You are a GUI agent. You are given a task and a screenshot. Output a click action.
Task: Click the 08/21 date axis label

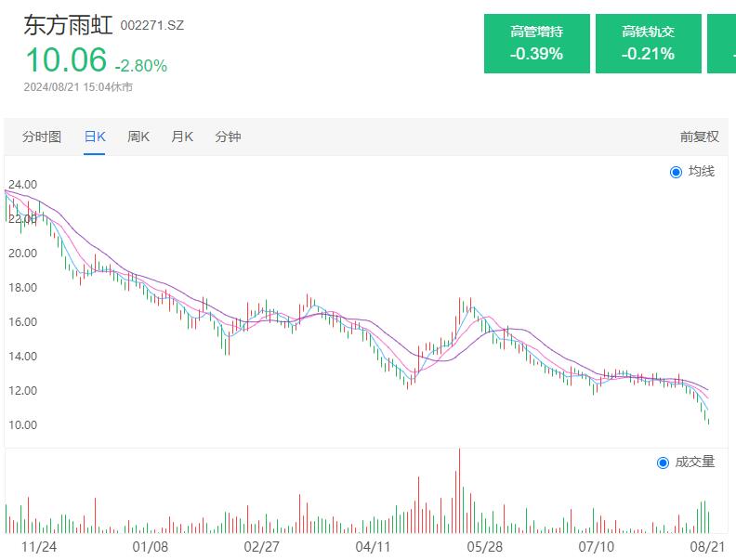click(707, 547)
